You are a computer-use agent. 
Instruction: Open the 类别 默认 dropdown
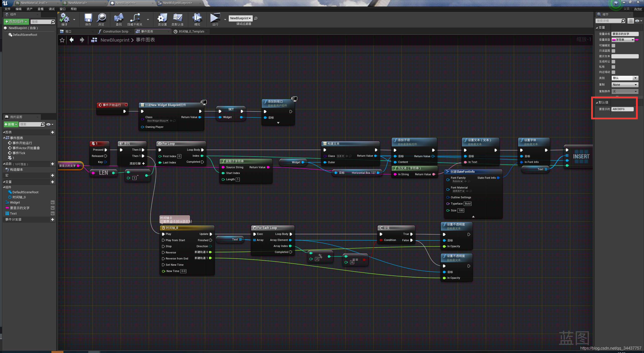(625, 78)
